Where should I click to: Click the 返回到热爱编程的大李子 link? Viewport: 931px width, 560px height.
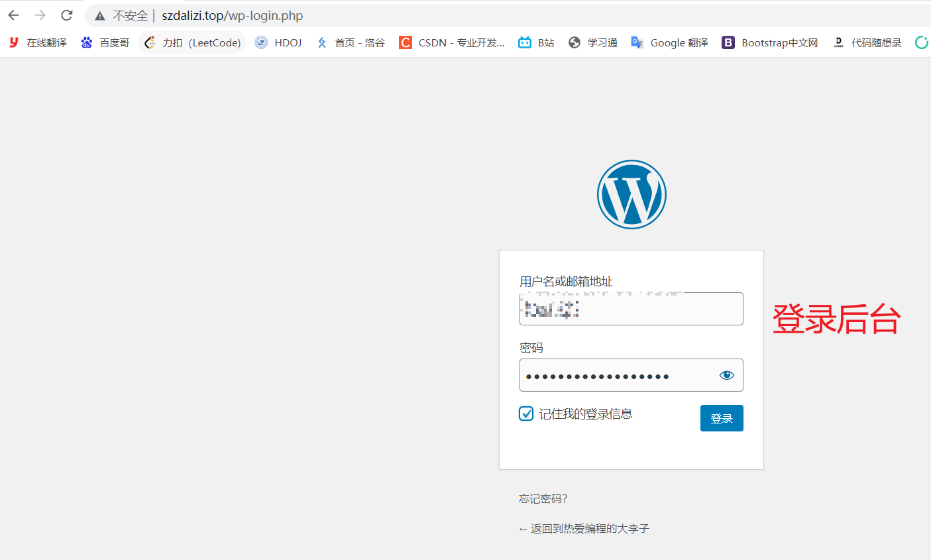click(x=584, y=529)
